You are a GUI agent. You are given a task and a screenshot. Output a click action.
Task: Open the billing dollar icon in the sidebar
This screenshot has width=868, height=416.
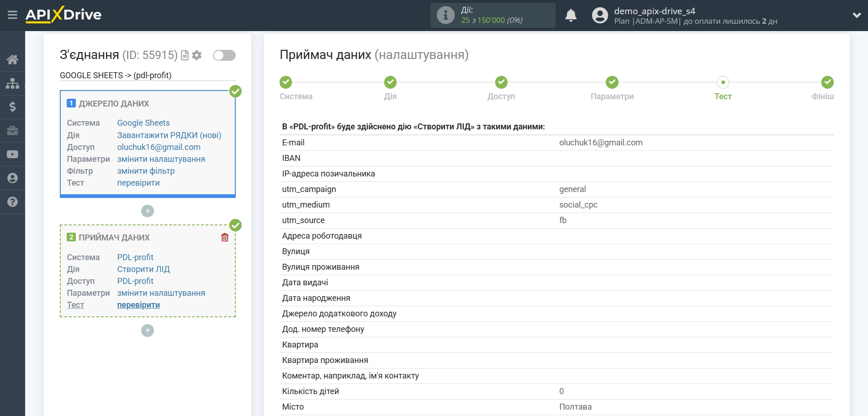click(x=12, y=107)
